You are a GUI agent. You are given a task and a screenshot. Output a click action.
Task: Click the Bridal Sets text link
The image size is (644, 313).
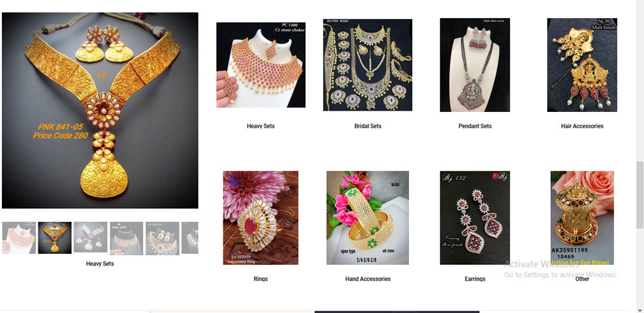click(368, 126)
